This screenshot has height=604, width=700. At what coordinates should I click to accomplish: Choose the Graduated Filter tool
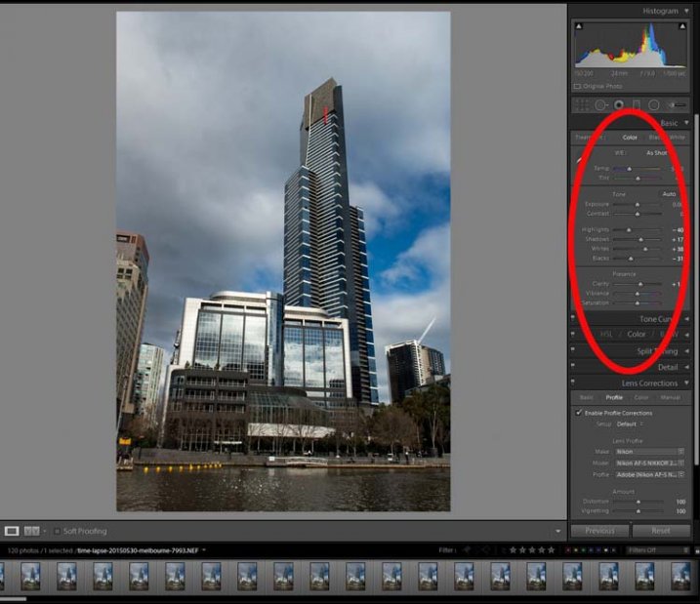[x=637, y=104]
